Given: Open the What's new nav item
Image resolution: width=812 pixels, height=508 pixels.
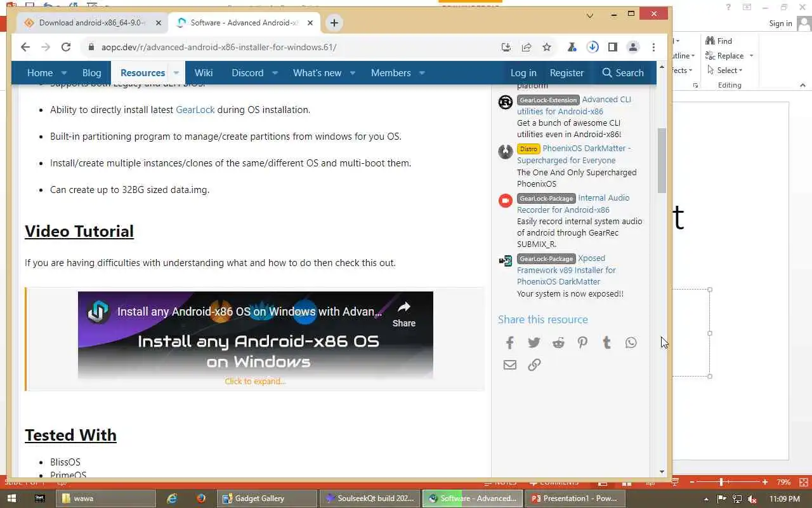Looking at the screenshot, I should (317, 73).
